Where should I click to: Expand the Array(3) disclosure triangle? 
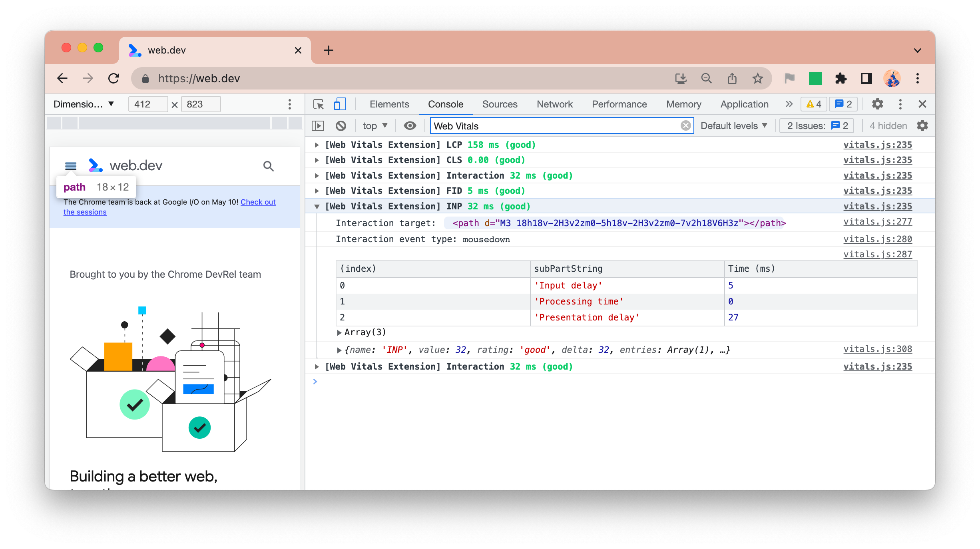[x=339, y=332]
